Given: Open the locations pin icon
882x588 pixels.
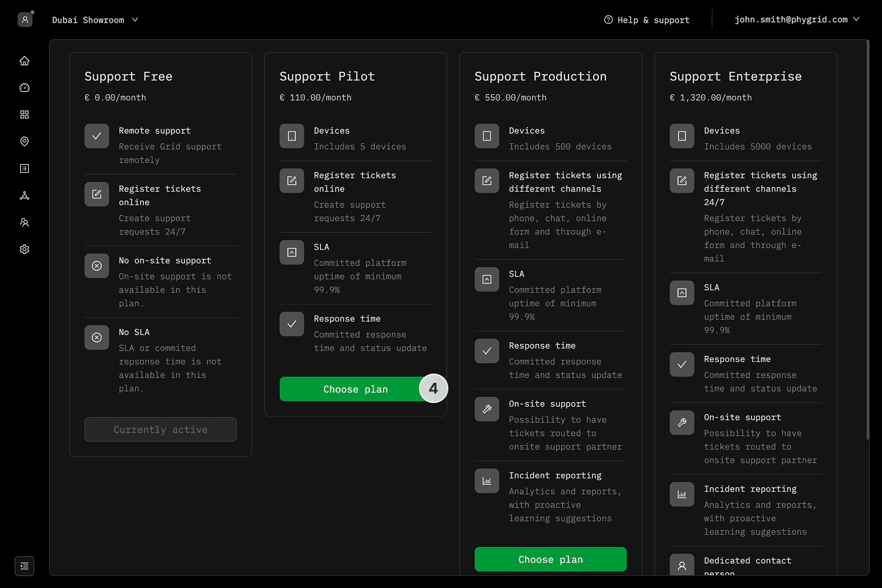Looking at the screenshot, I should pyautogui.click(x=24, y=141).
